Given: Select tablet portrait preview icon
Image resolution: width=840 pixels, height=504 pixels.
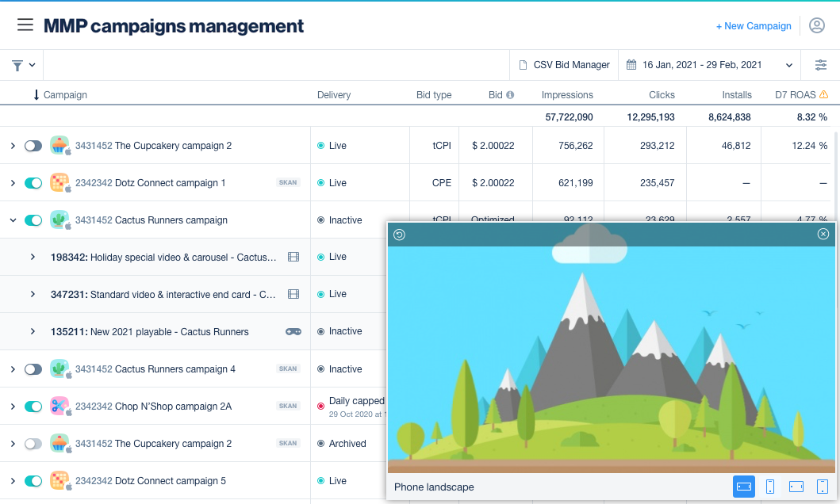Looking at the screenshot, I should [823, 487].
